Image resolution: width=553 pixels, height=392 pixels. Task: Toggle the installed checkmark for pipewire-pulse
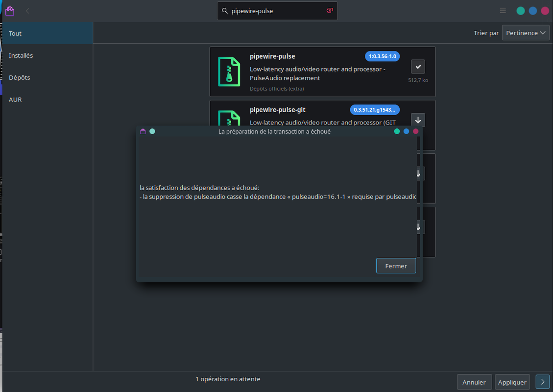click(x=418, y=67)
